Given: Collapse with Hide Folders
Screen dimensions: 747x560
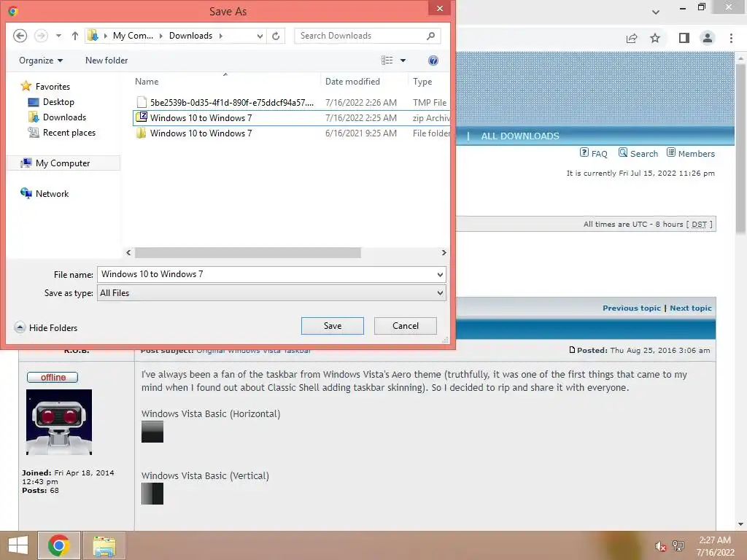Looking at the screenshot, I should point(46,327).
